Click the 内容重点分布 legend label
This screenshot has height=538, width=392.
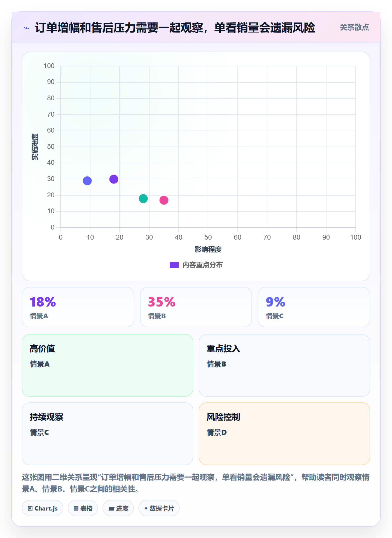coord(202,265)
